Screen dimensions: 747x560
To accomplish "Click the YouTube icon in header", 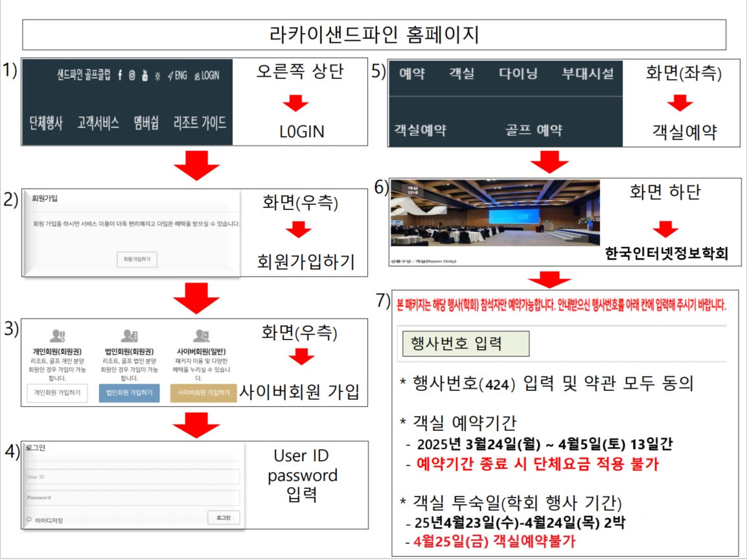I will 145,75.
